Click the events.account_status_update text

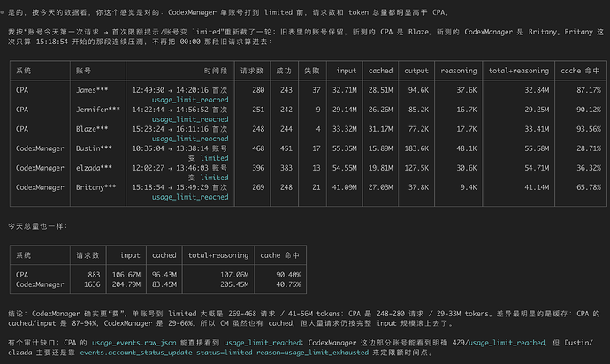point(136,353)
